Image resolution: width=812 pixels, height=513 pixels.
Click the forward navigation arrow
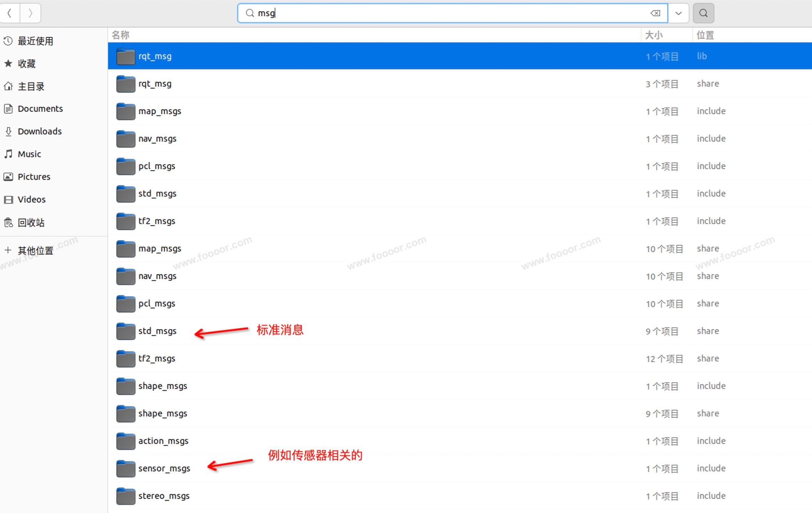click(30, 13)
